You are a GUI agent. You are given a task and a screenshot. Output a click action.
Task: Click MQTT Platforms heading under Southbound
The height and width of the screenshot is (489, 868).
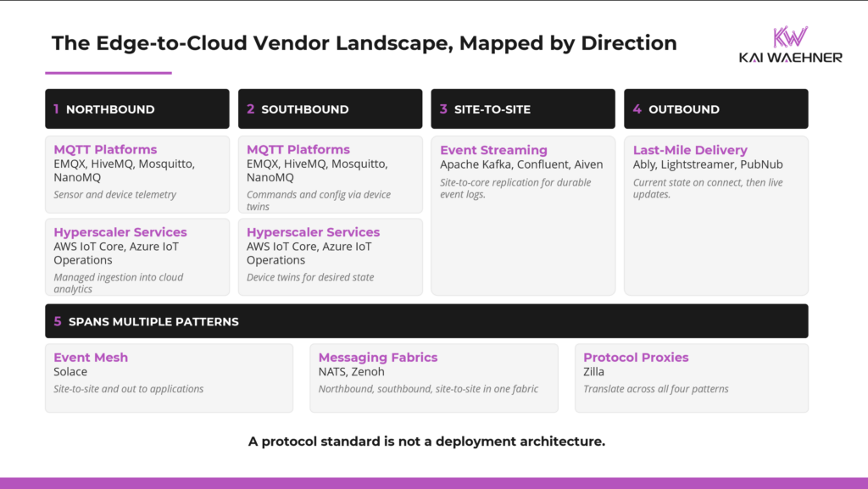(298, 149)
